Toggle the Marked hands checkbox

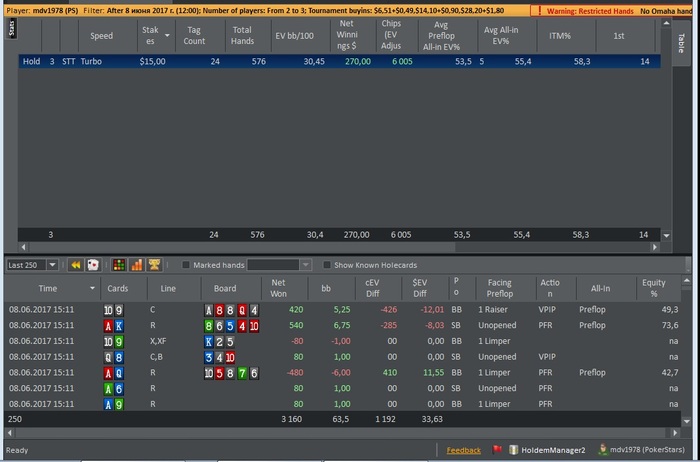pyautogui.click(x=186, y=265)
